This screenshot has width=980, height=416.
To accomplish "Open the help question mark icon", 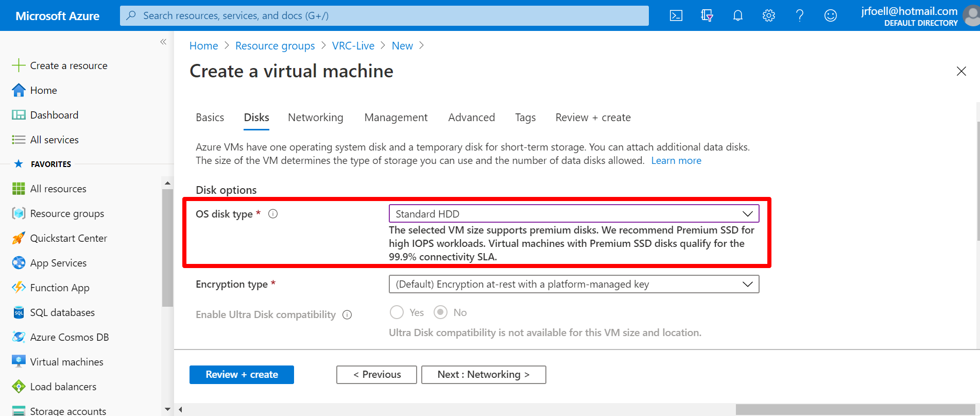I will [x=800, y=15].
